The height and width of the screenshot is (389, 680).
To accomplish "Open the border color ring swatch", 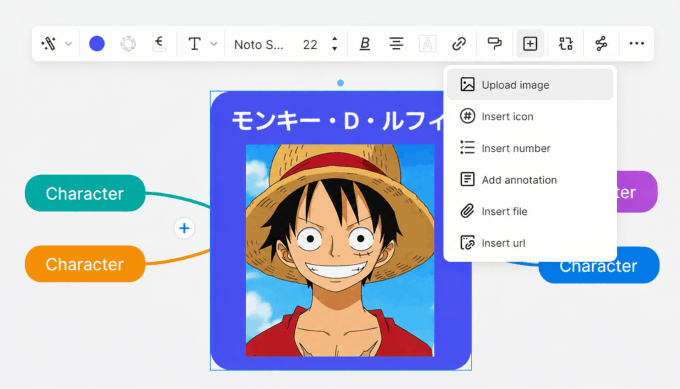I will point(128,43).
